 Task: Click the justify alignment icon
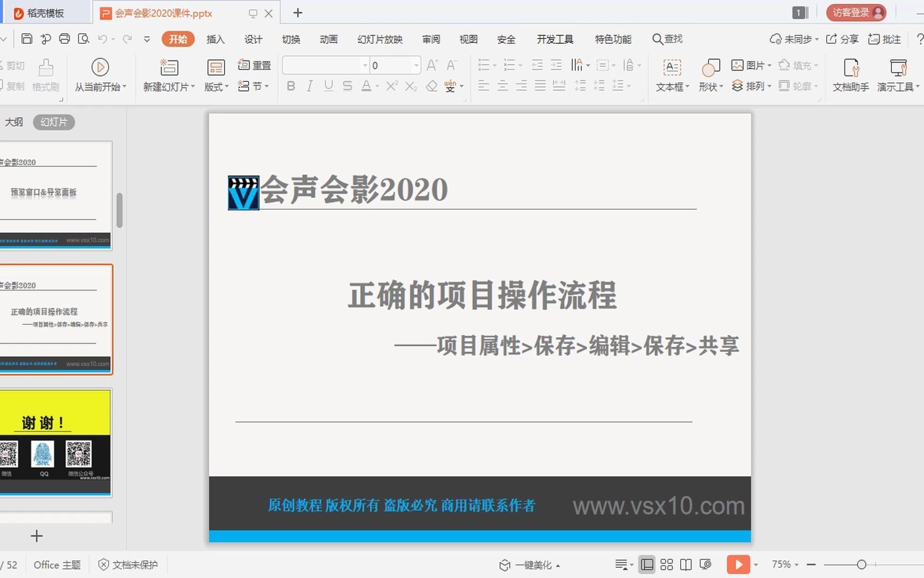[x=540, y=86]
